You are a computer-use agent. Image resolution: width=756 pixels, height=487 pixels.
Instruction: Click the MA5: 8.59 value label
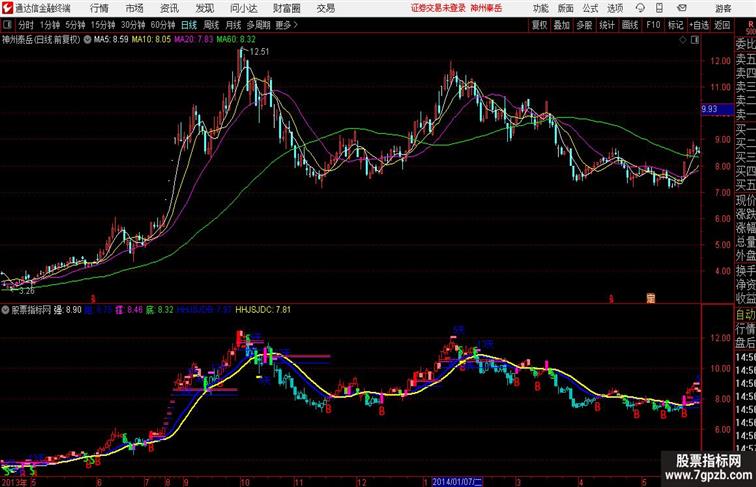pos(111,40)
